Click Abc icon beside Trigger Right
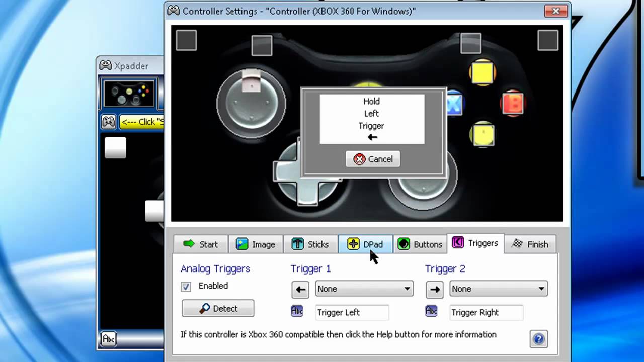 pyautogui.click(x=432, y=311)
